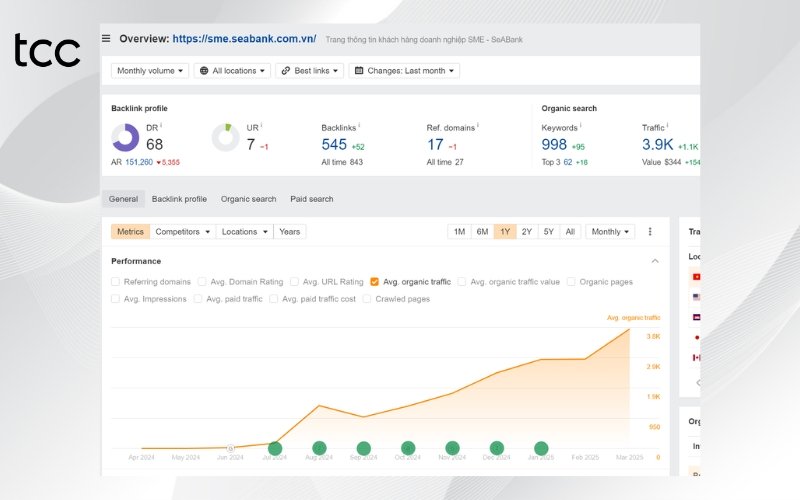Viewport: 800px width, 500px height.
Task: Open Changes: Last month dropdown
Action: [x=404, y=71]
